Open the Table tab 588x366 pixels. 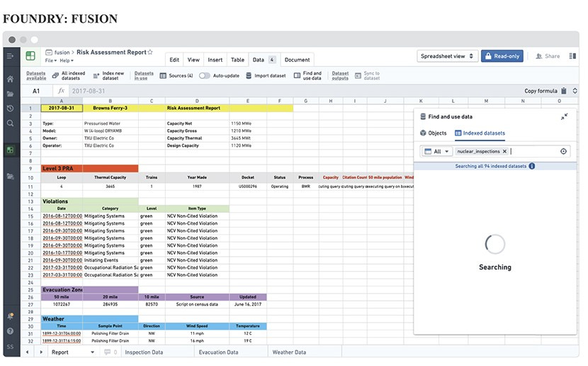237,60
